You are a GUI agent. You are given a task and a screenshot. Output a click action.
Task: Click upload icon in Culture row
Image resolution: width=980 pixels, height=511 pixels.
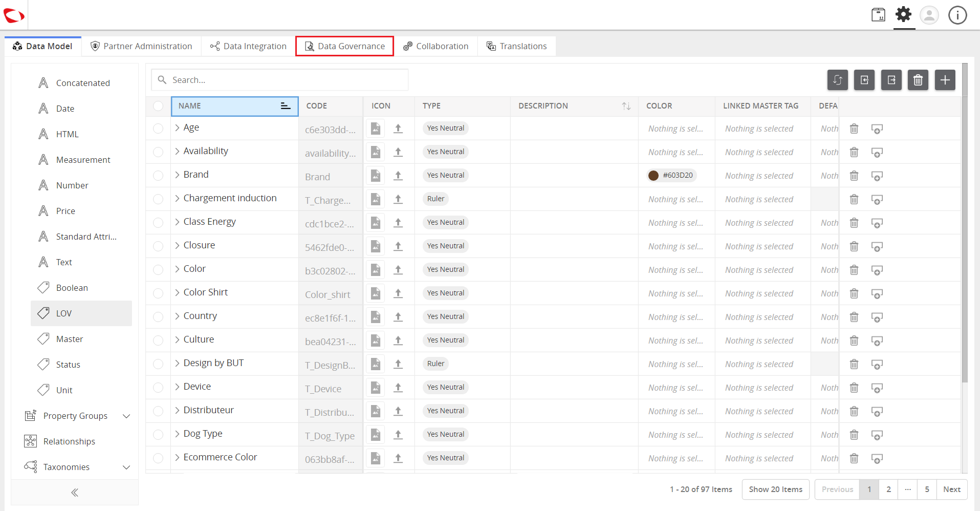click(398, 340)
